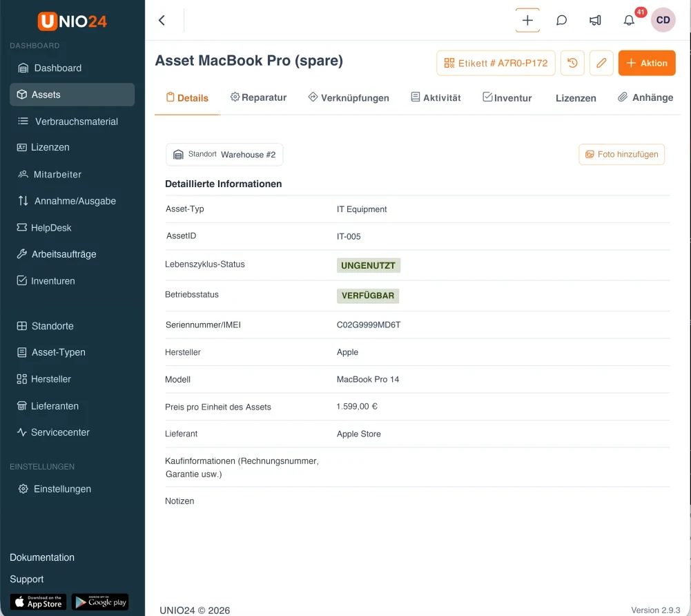Open the notifications bell
Image resolution: width=691 pixels, height=616 pixels.
pyautogui.click(x=629, y=20)
